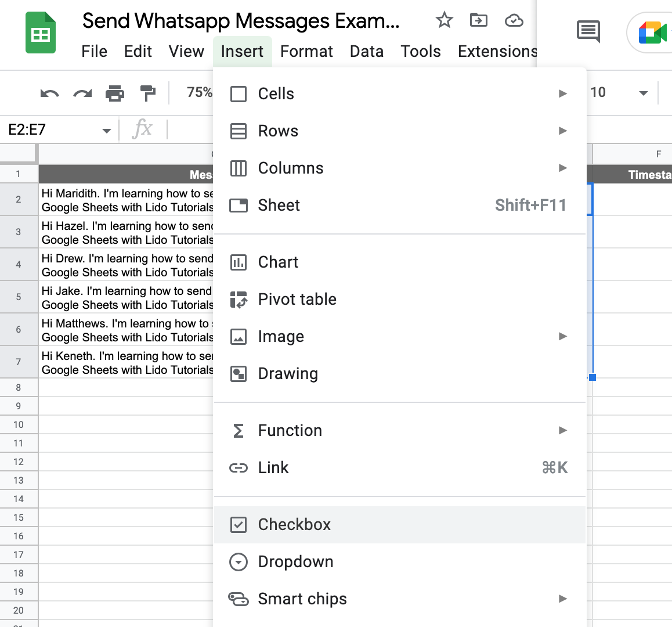Click row 8 header number
Image resolution: width=672 pixels, height=627 pixels.
click(19, 387)
